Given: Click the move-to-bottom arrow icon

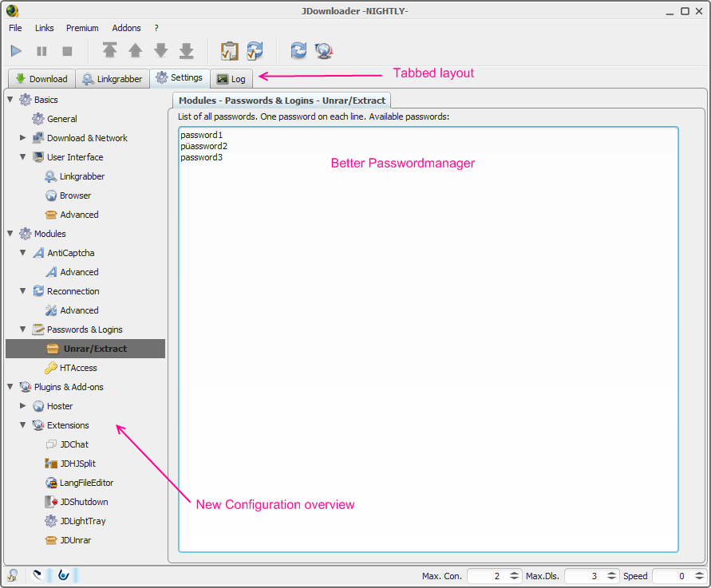Looking at the screenshot, I should click(x=186, y=51).
